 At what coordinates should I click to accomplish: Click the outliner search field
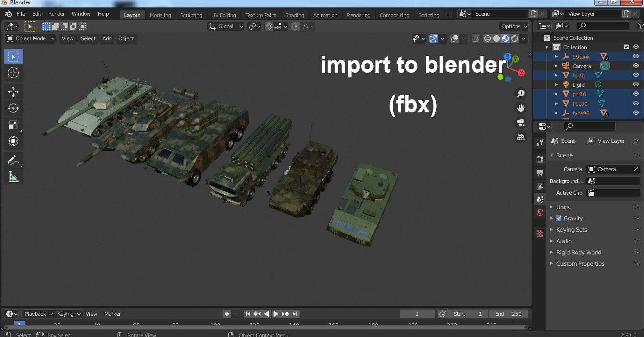(x=603, y=26)
